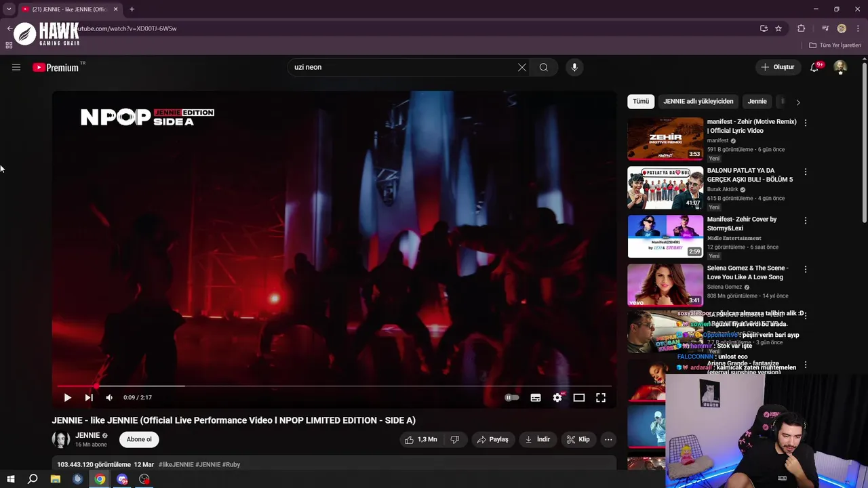Open Manifest Zehir Cover by Stormy&Lexi thumbnail
The image size is (868, 488).
(666, 237)
